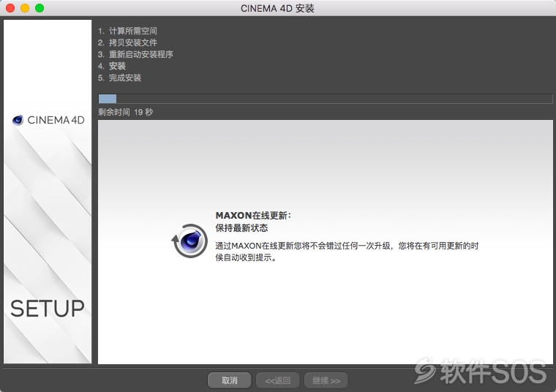
Task: Click the 取消 cancel button
Action: [230, 380]
